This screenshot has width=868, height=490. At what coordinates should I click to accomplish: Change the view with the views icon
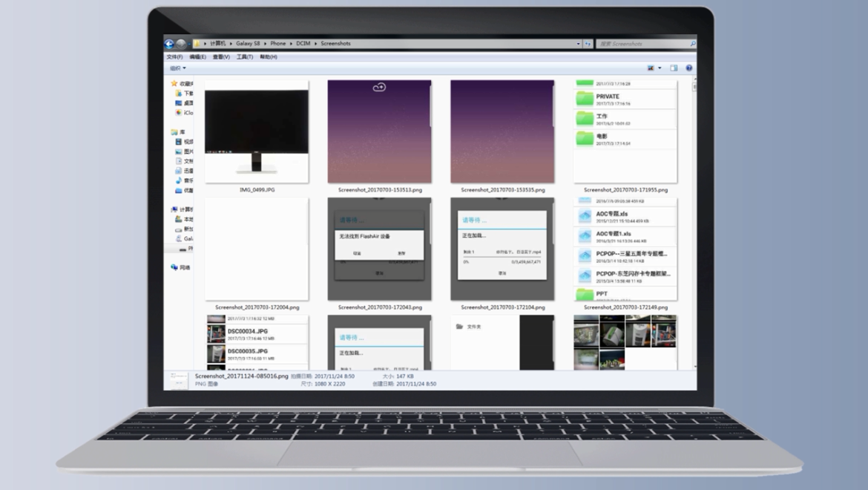(x=651, y=68)
